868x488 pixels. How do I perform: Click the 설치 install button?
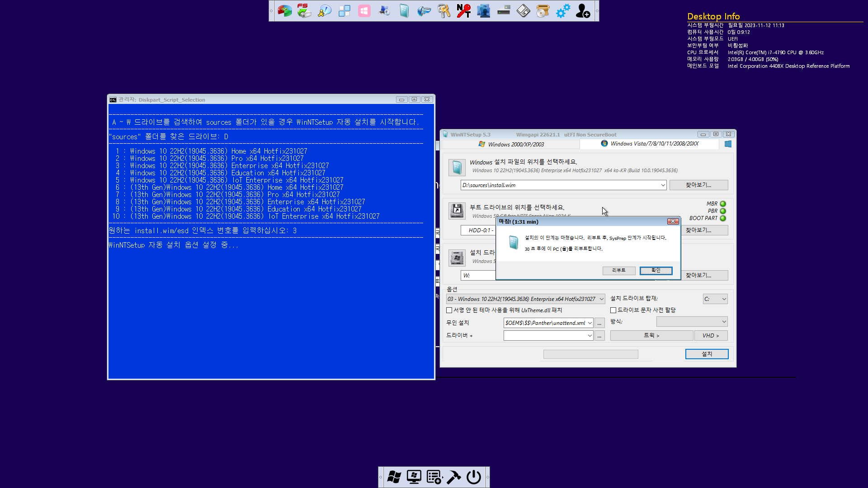pyautogui.click(x=707, y=354)
